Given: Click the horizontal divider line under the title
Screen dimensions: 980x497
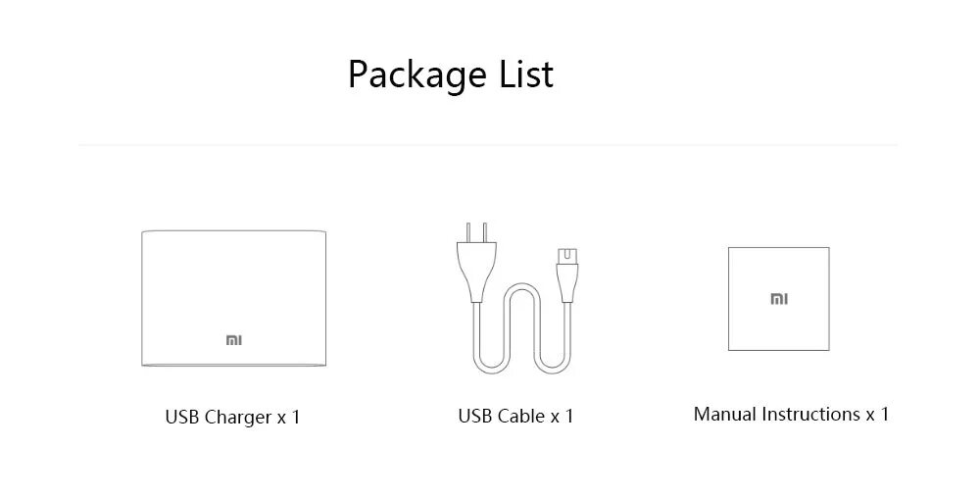Looking at the screenshot, I should (x=487, y=145).
